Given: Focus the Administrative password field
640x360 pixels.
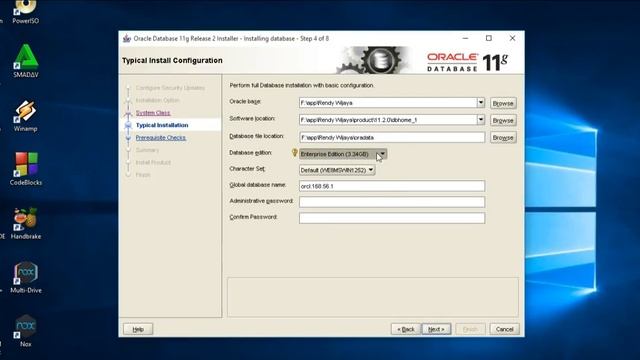Looking at the screenshot, I should click(392, 202).
